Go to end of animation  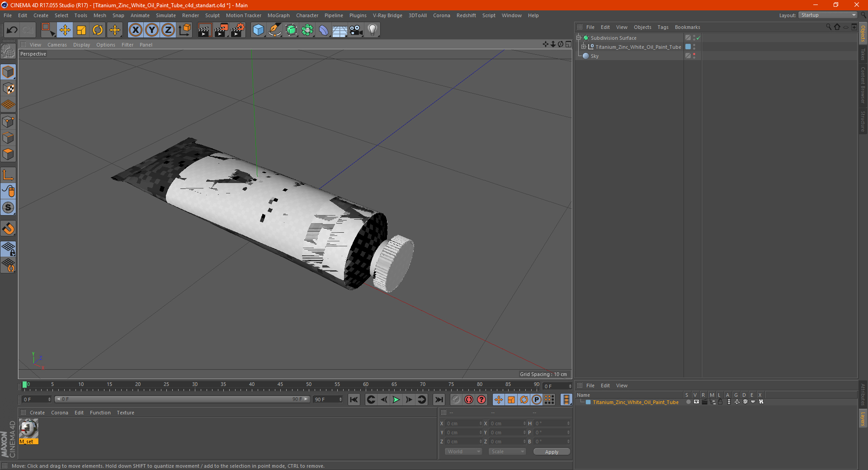click(439, 399)
